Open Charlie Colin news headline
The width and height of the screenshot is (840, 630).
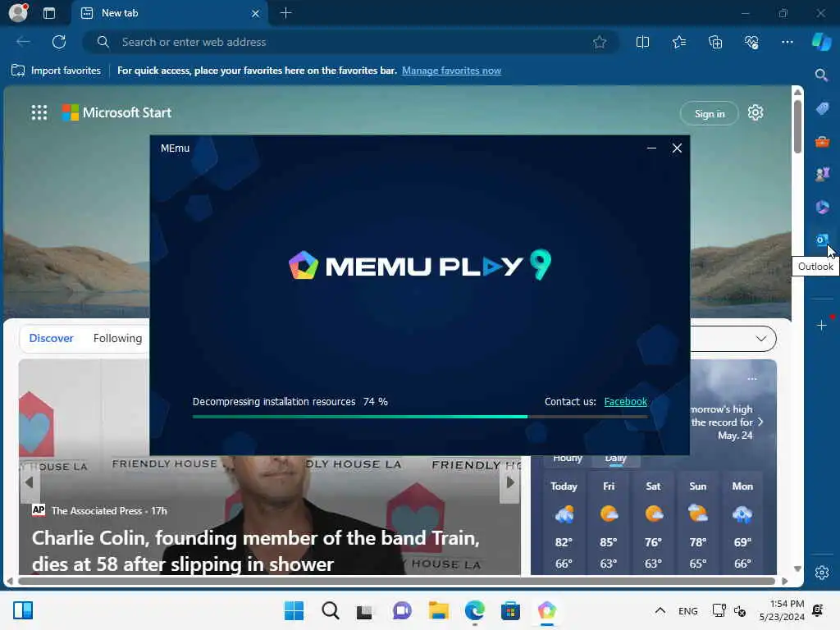pos(256,550)
